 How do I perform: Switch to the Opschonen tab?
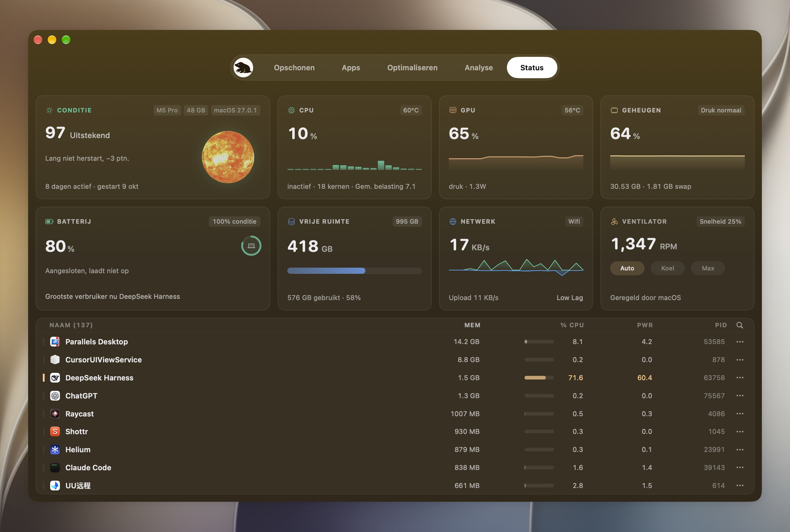(294, 68)
